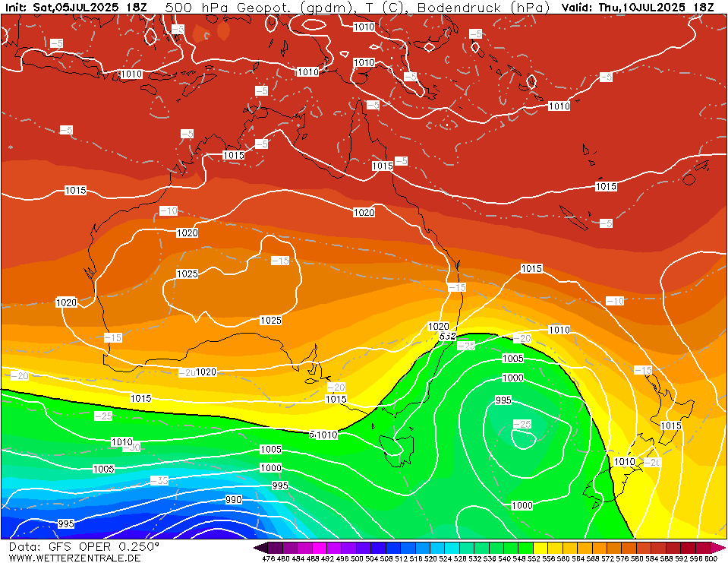728x563 pixels.
Task: Click the 512 value on the color scale
Action: [x=401, y=558]
